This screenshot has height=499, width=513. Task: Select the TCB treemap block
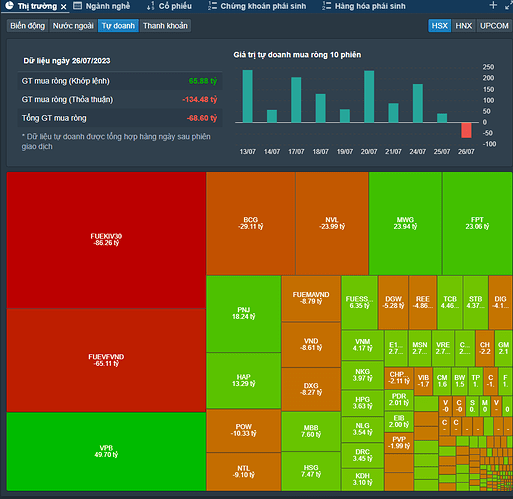450,302
